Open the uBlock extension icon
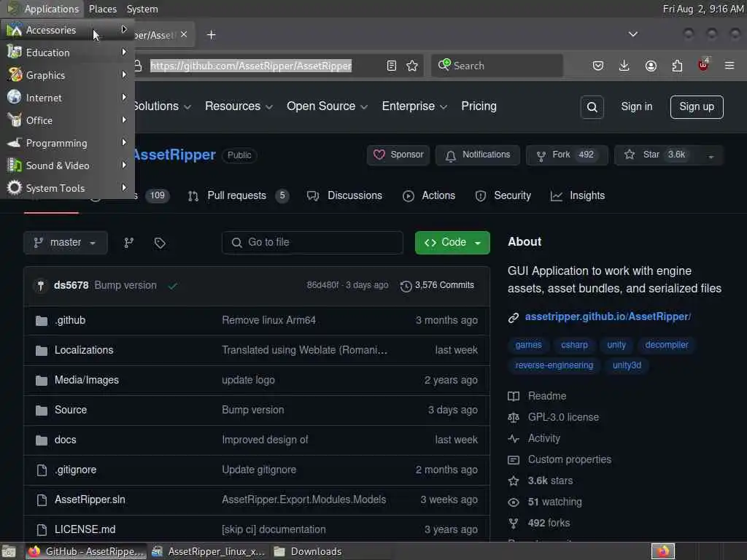 [x=703, y=65]
